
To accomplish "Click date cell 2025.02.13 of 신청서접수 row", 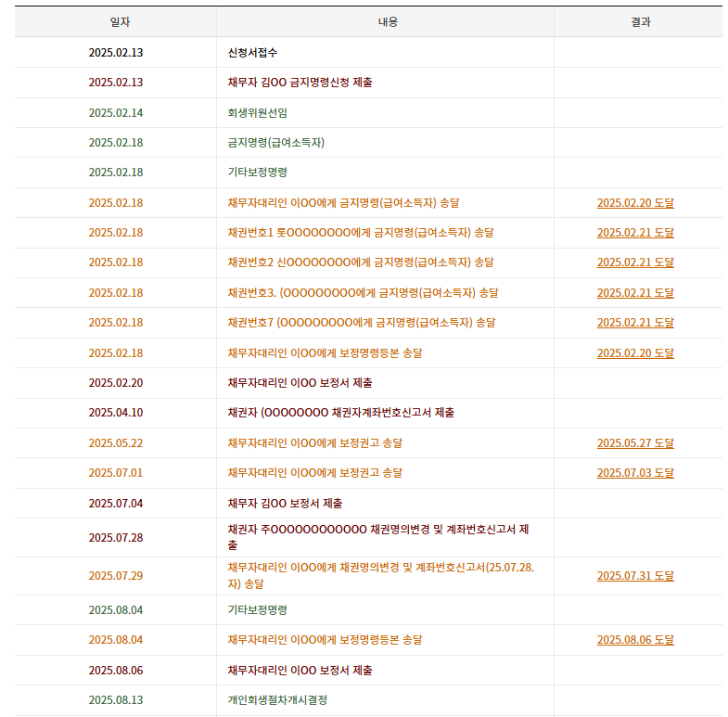I will click(116, 53).
